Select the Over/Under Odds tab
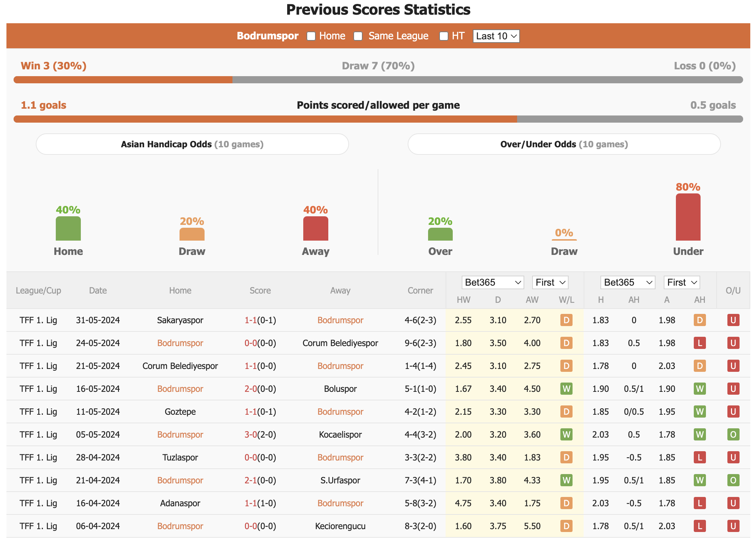Screen dimensions: 756x542 pyautogui.click(x=564, y=144)
